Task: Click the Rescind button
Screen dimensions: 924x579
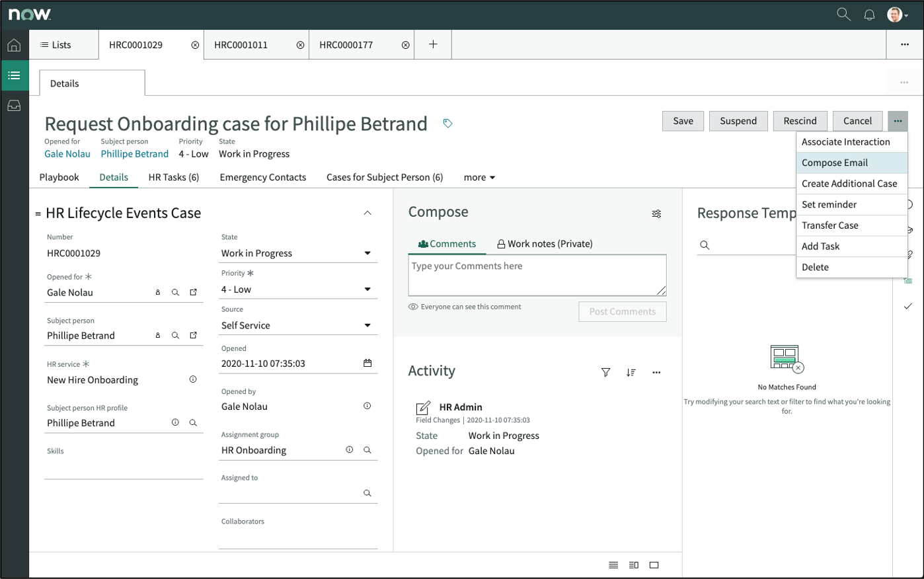Action: click(x=800, y=121)
